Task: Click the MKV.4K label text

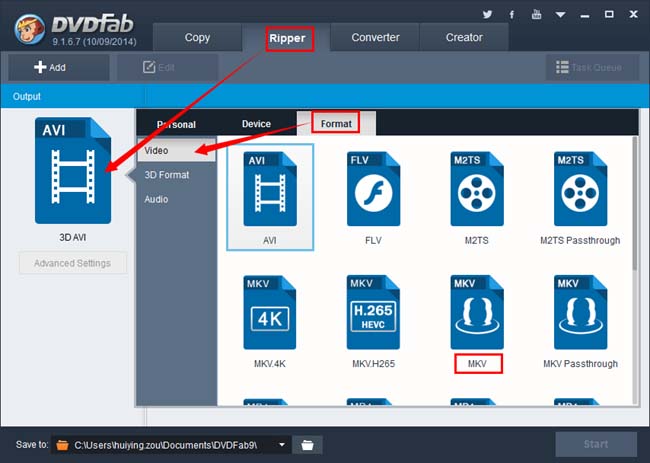Action: [x=270, y=364]
